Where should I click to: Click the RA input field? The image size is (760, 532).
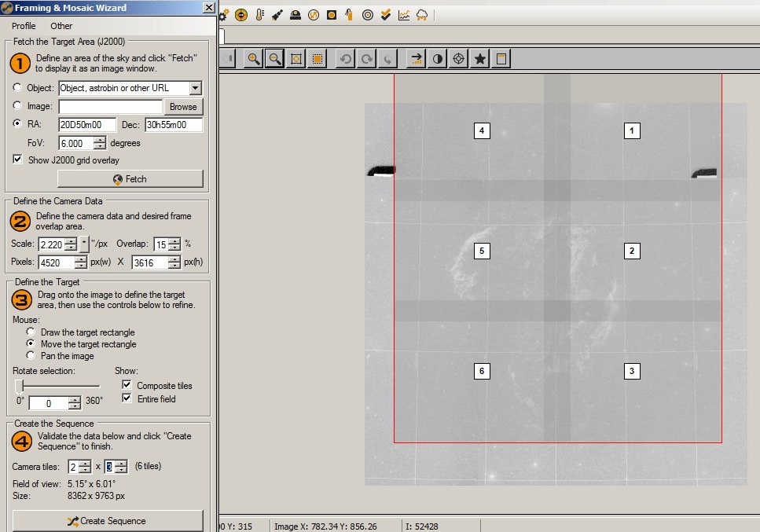[87, 124]
